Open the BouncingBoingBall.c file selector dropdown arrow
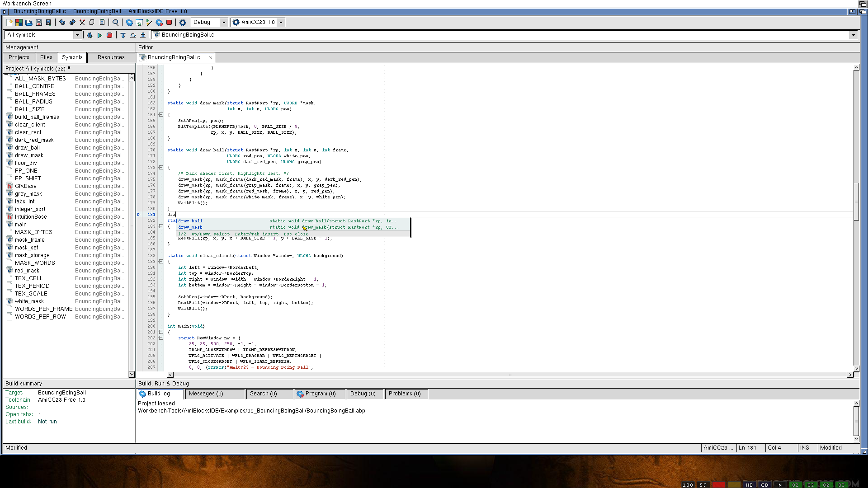Screen dimensions: 868x488 [x=853, y=35]
